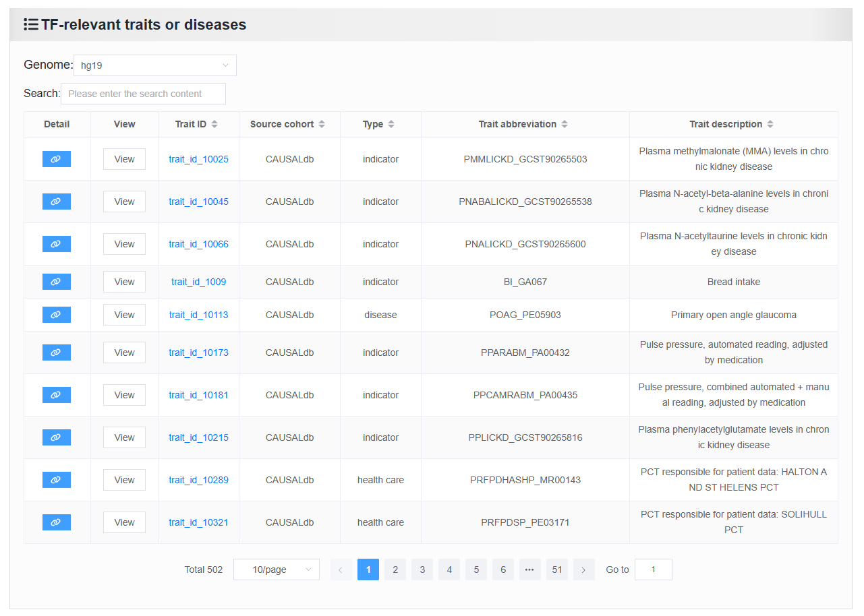Click the POAG_PE05903 abbreviation cell

(525, 315)
